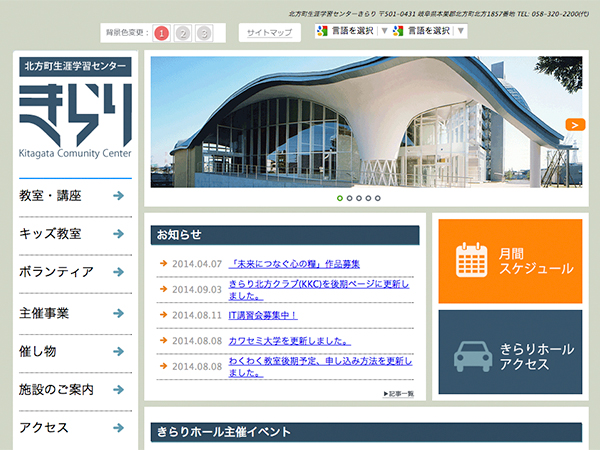Viewport: 600px width, 450px height.
Task: Click the サイトマップ button
Action: pyautogui.click(x=269, y=33)
